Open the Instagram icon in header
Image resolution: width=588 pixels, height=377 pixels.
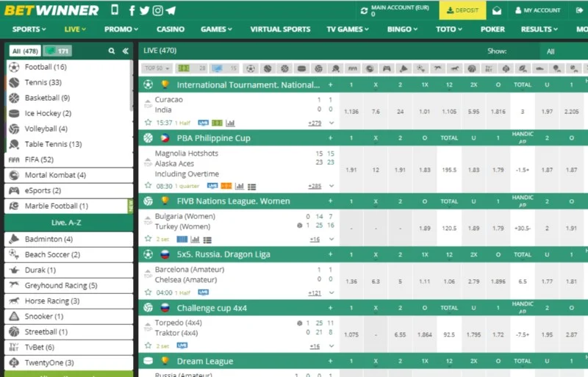pos(158,10)
